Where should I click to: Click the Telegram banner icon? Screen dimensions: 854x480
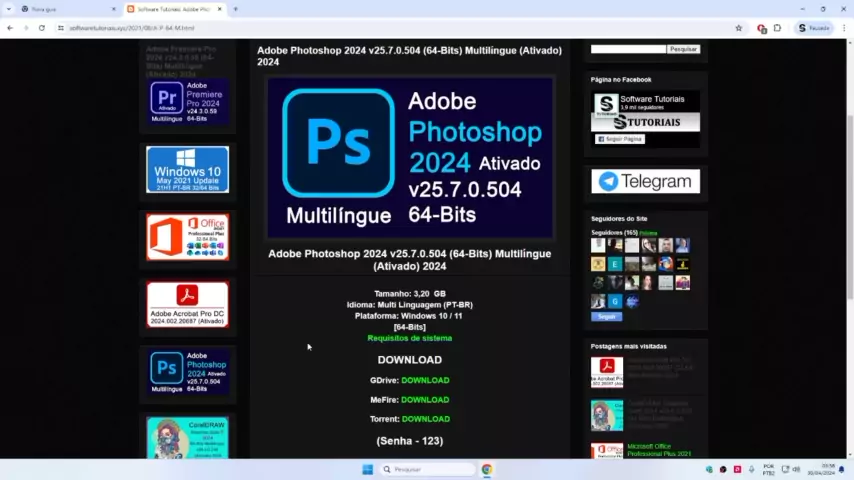pyautogui.click(x=645, y=181)
